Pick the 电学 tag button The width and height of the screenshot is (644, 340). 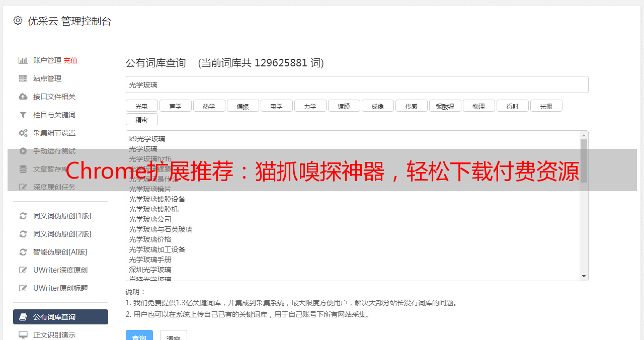click(x=277, y=106)
